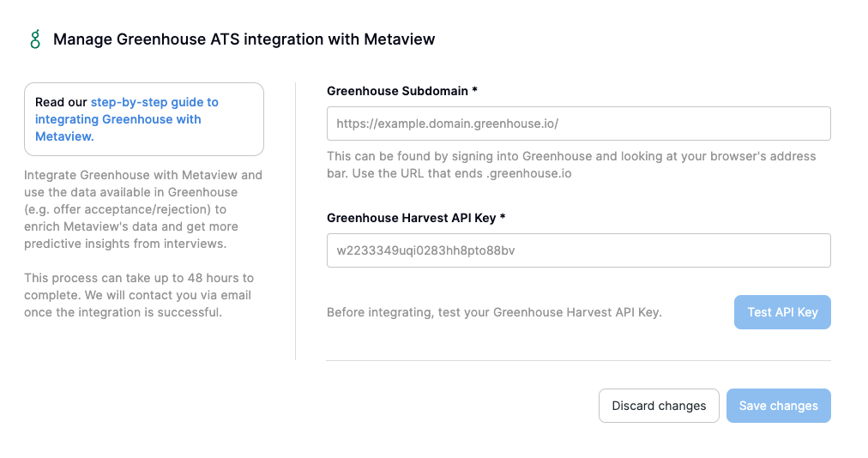Click the subdomain help text about browser's address bar
This screenshot has width=868, height=458.
coord(571,165)
